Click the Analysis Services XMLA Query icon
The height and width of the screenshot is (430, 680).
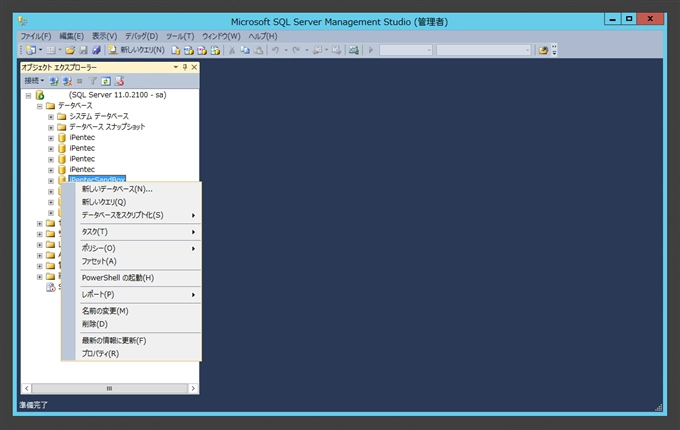[x=216, y=50]
